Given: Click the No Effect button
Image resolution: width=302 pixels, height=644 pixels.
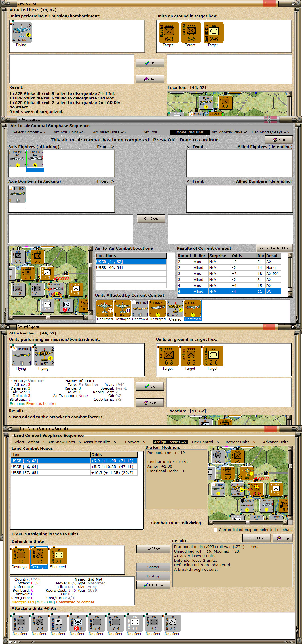Looking at the screenshot, I should point(153,549).
